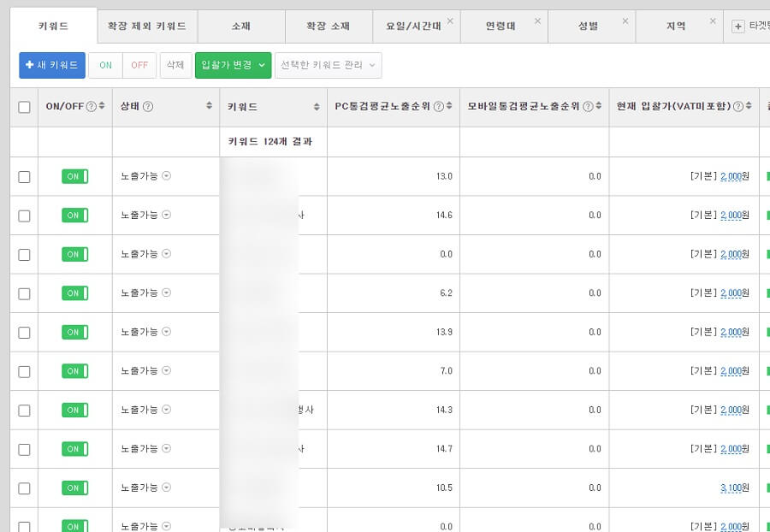
Task: Click the + icon to add a targeting tab
Action: pos(737,27)
